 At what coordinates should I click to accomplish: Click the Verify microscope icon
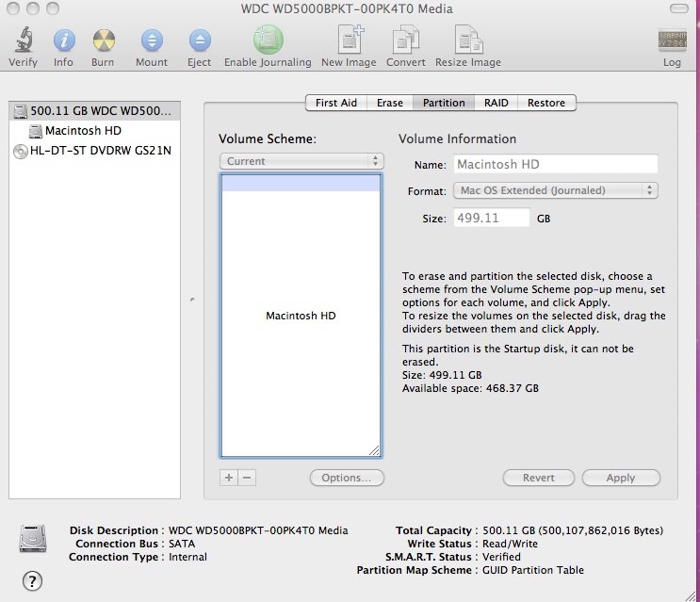(24, 41)
